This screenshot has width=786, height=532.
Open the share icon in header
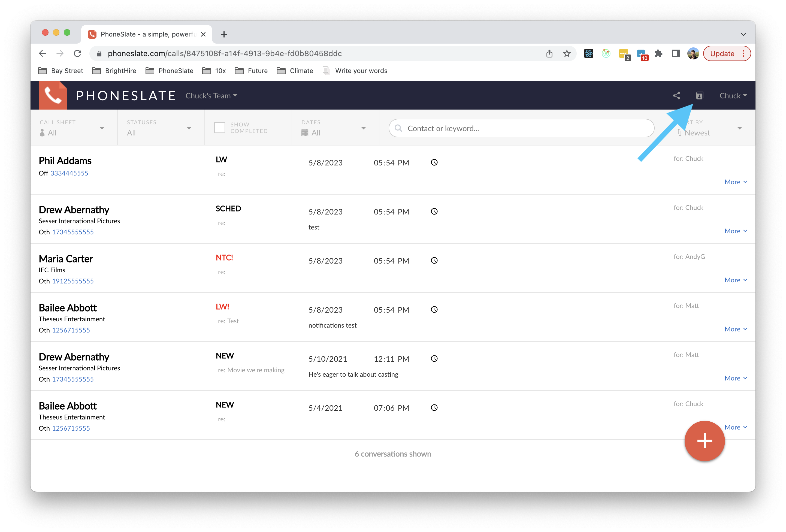676,96
